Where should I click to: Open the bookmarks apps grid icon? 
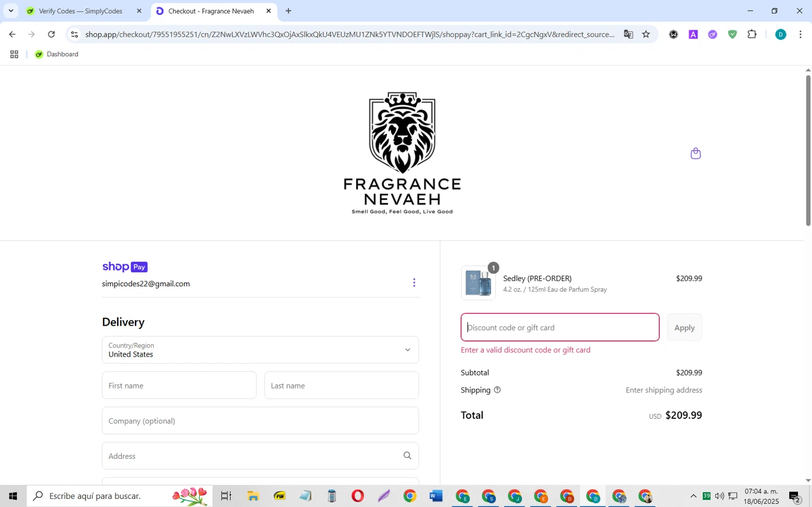(x=14, y=54)
